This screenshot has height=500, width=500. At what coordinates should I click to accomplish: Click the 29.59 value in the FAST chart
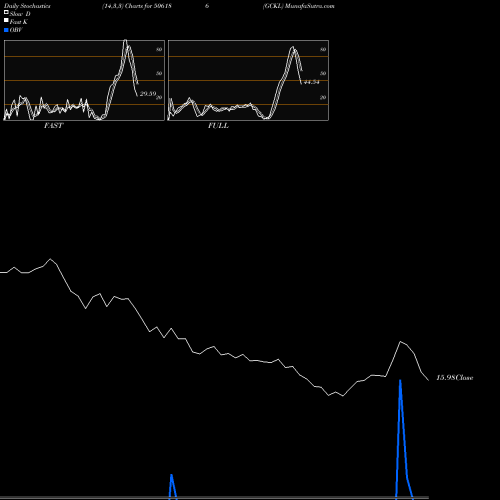[148, 94]
